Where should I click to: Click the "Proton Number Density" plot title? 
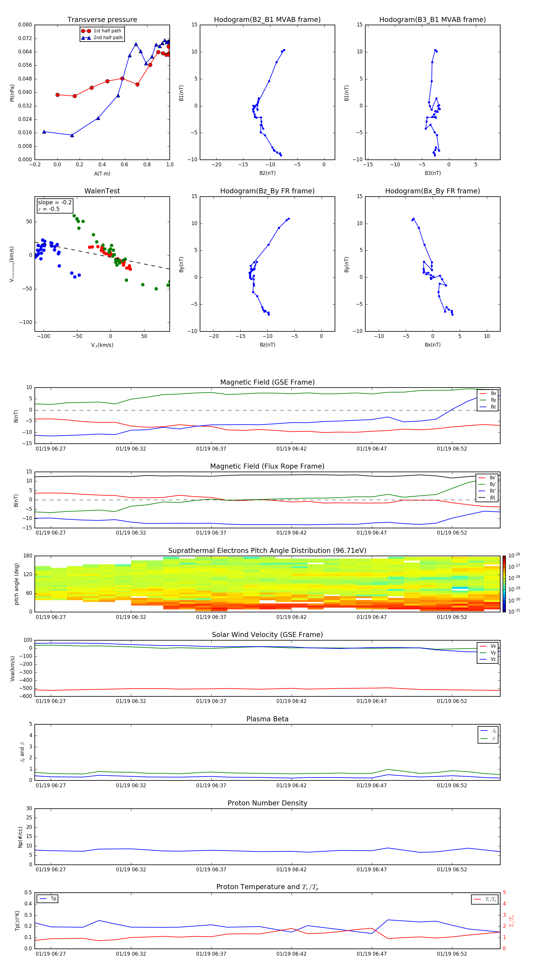tap(267, 804)
